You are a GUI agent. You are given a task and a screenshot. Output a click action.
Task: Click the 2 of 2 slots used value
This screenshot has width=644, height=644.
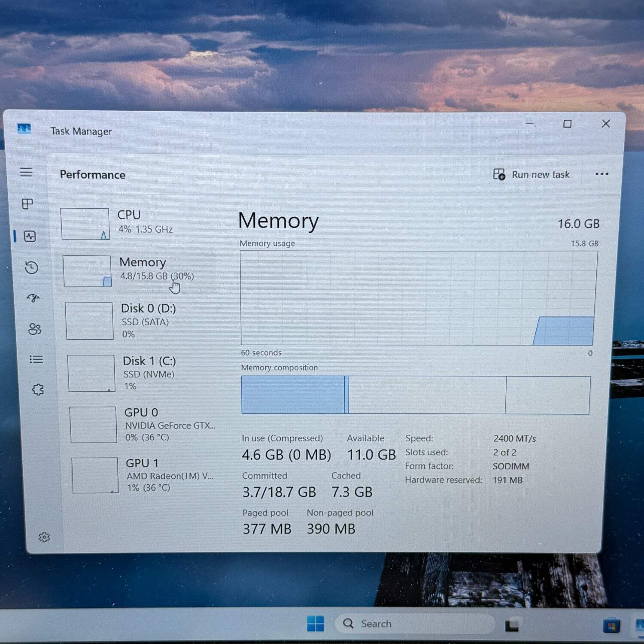504,453
